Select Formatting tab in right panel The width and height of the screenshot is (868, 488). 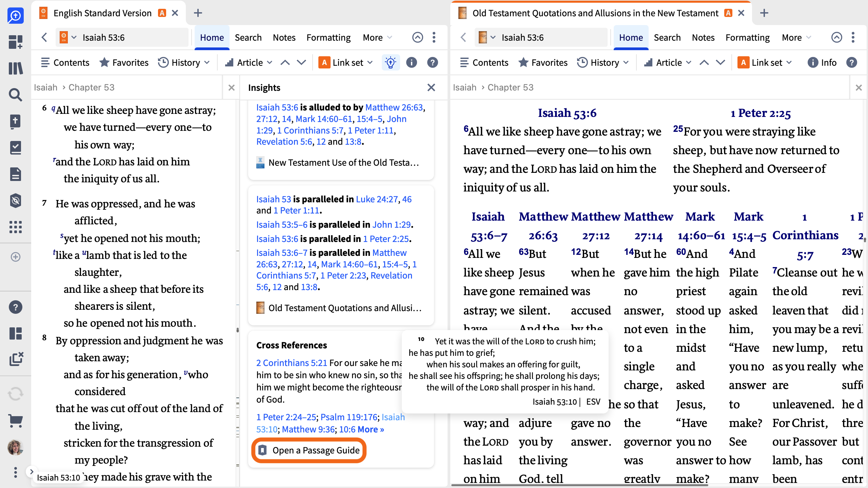coord(748,37)
